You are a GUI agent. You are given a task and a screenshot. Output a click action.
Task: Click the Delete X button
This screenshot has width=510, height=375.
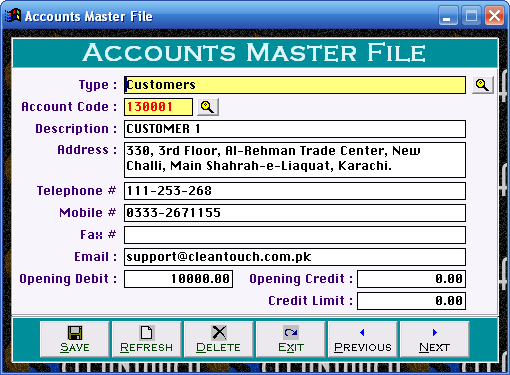coord(219,339)
